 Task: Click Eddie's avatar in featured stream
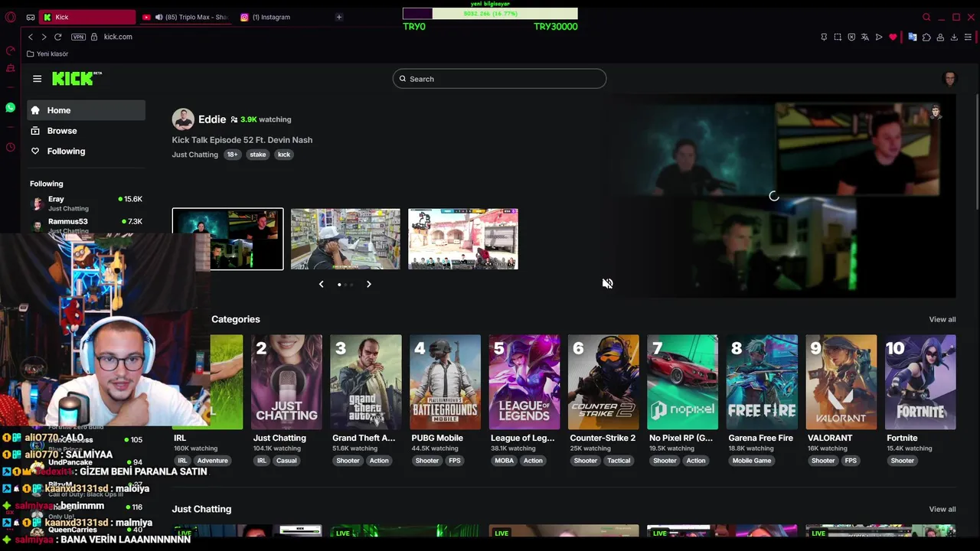(x=183, y=119)
